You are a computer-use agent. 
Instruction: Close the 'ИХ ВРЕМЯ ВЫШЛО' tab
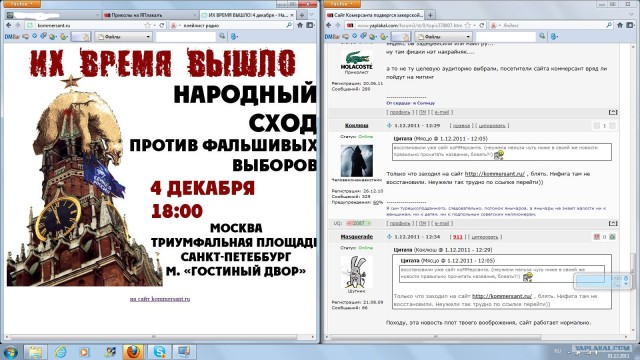click(x=292, y=15)
